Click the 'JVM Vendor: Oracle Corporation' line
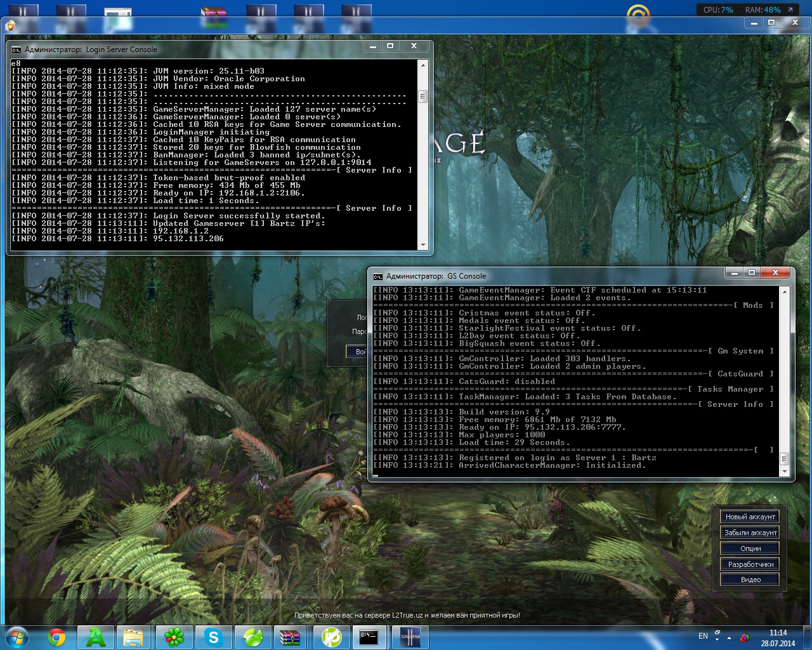The width and height of the screenshot is (812, 650). 158,79
